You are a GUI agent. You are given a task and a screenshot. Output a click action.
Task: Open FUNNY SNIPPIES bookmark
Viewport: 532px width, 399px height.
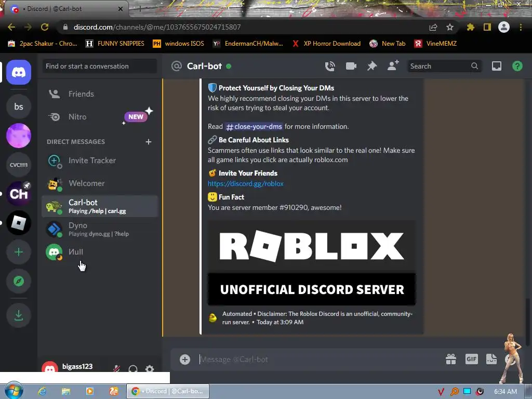click(x=115, y=44)
